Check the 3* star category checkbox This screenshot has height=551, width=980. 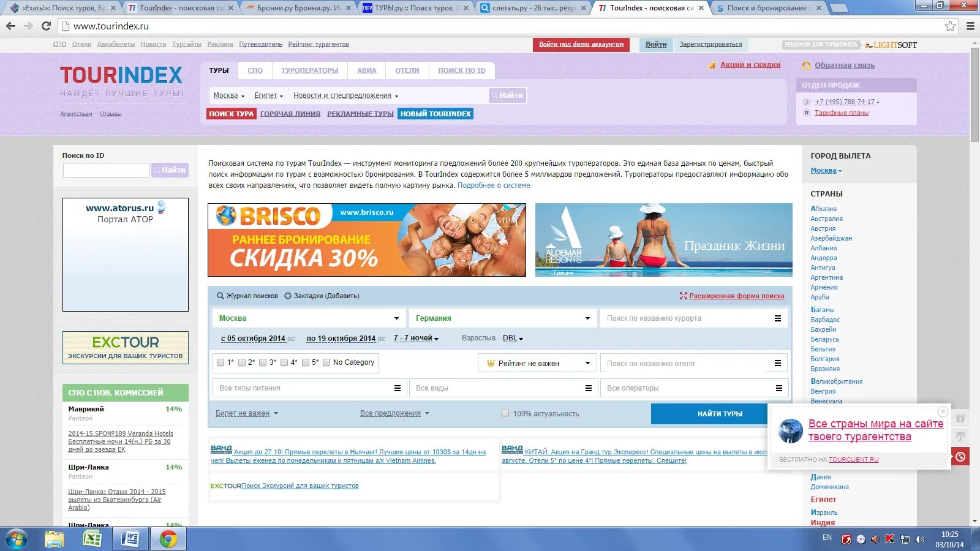(x=263, y=362)
